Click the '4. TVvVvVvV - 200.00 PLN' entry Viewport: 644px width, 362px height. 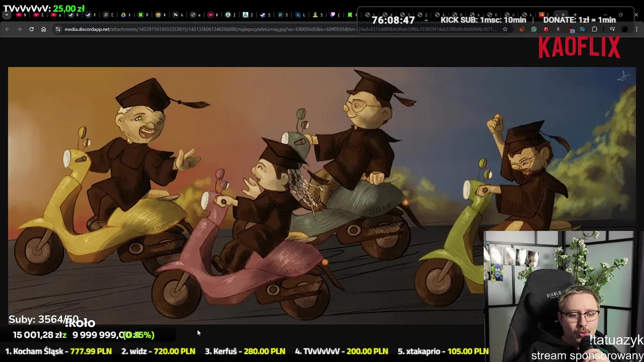pos(341,351)
